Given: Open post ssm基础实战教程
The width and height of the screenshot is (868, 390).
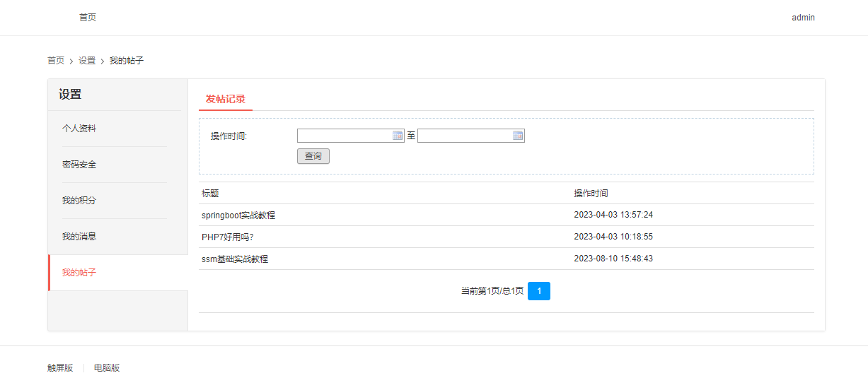Looking at the screenshot, I should point(235,259).
